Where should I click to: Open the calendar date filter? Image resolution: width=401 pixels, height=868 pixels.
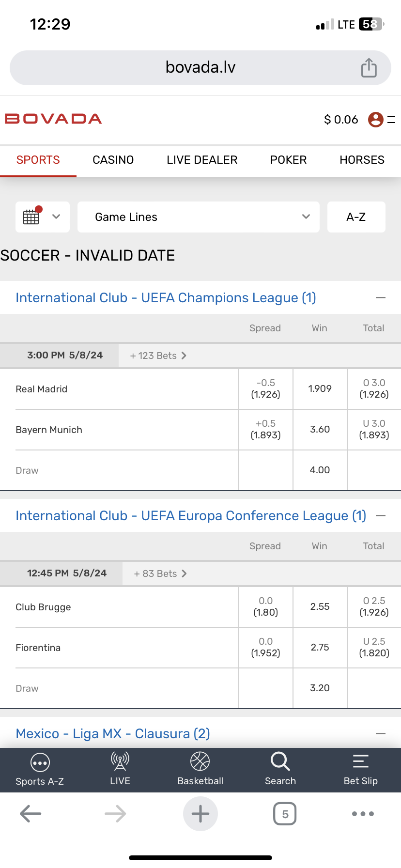click(42, 217)
